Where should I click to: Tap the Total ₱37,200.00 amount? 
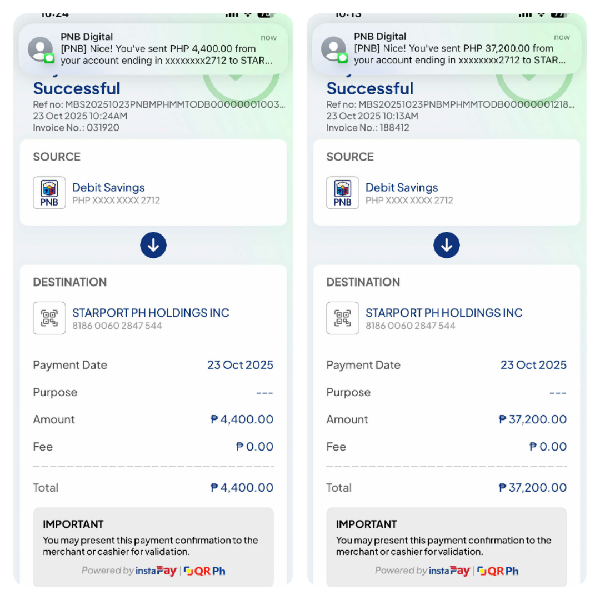coord(532,488)
